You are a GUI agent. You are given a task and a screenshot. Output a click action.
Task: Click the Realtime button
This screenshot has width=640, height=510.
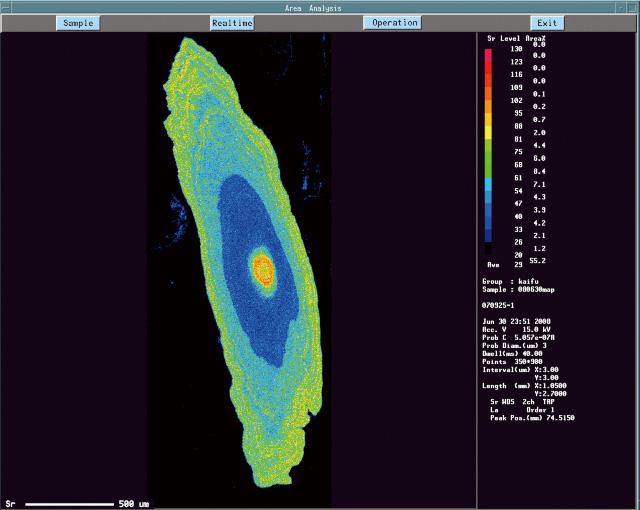[x=232, y=23]
